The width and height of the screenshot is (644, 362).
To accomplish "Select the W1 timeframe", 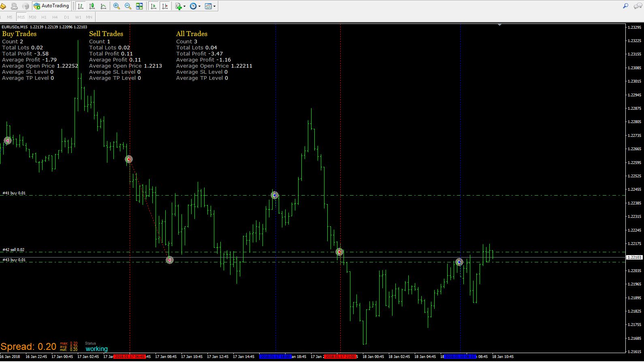I will [78, 17].
